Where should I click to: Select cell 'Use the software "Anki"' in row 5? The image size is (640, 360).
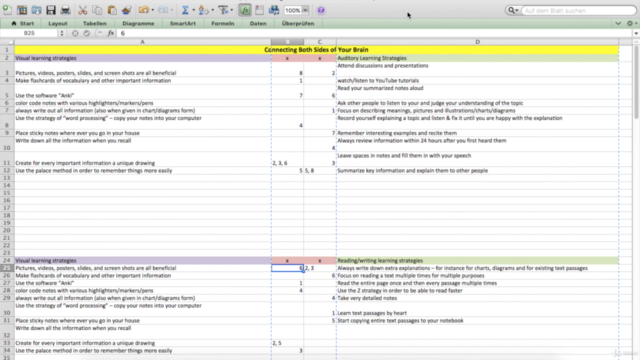(142, 92)
